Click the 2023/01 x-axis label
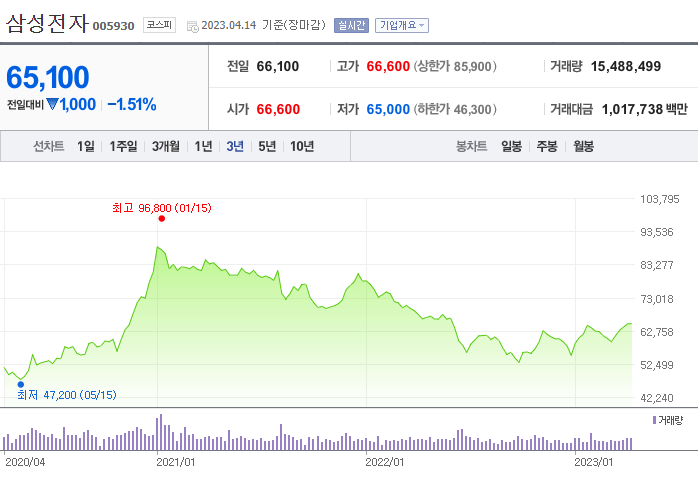 [593, 462]
